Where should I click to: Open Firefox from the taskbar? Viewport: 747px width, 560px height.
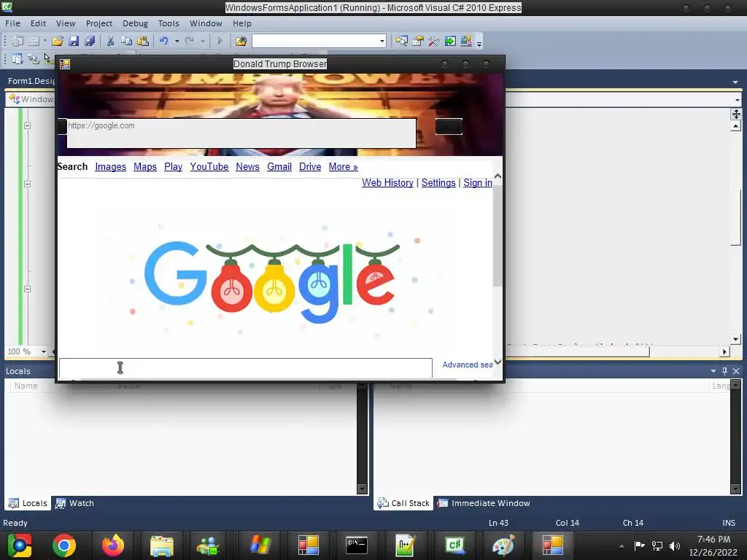tap(113, 545)
